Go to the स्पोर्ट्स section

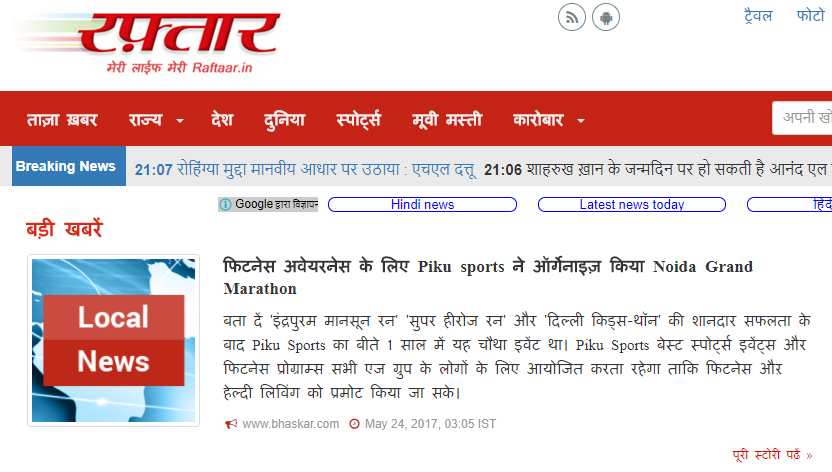coord(358,120)
